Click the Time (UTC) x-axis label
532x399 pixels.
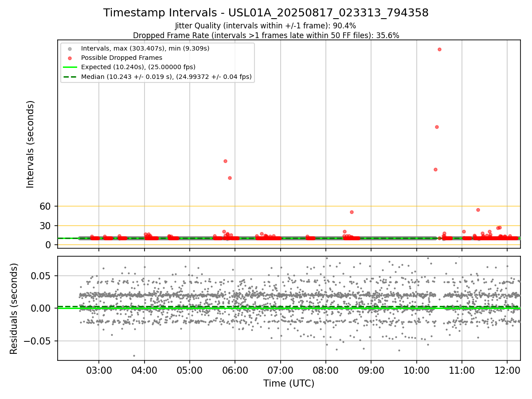[x=289, y=383]
